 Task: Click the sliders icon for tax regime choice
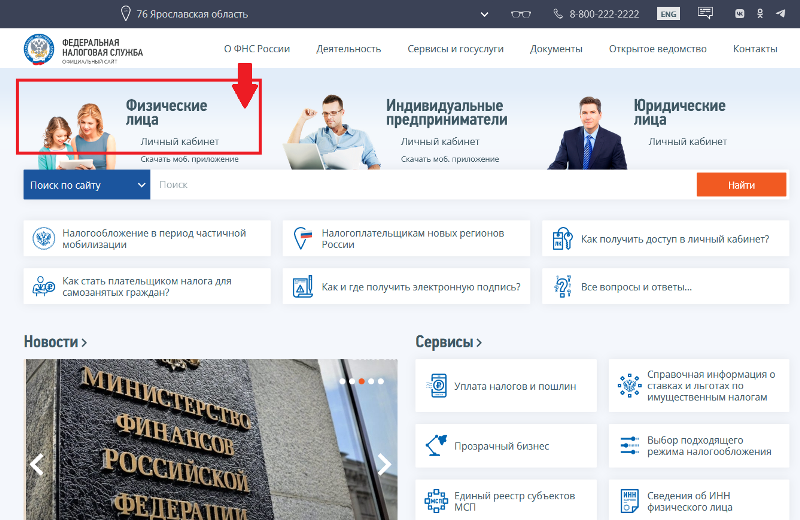click(630, 445)
